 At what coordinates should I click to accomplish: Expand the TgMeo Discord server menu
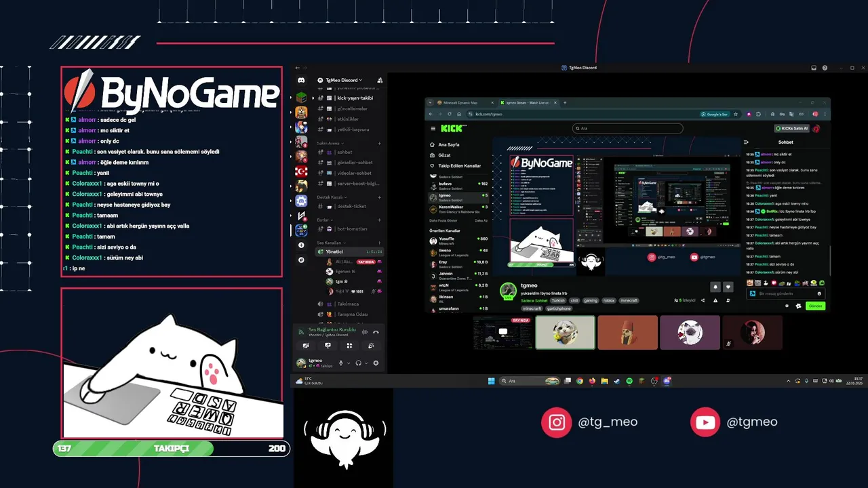pos(344,80)
